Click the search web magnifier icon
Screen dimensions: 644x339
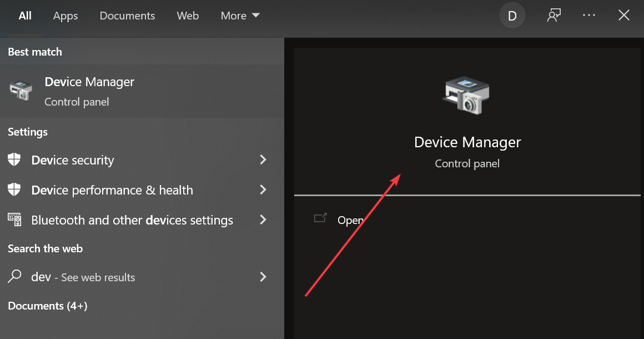coord(15,277)
